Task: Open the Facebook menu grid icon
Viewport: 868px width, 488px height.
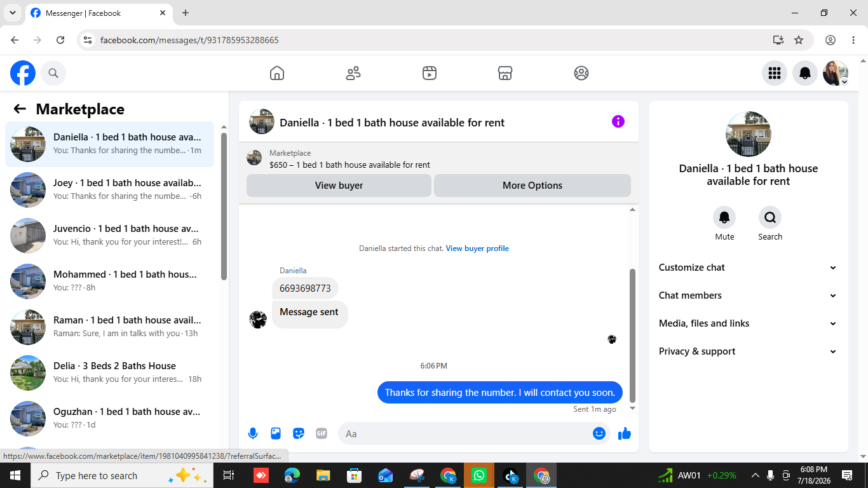Action: point(775,73)
